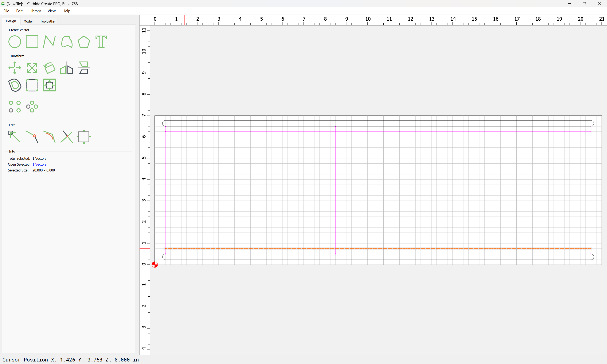The height and width of the screenshot is (364, 607).
Task: Select the orange dashed horizontal vector line
Action: click(x=378, y=249)
